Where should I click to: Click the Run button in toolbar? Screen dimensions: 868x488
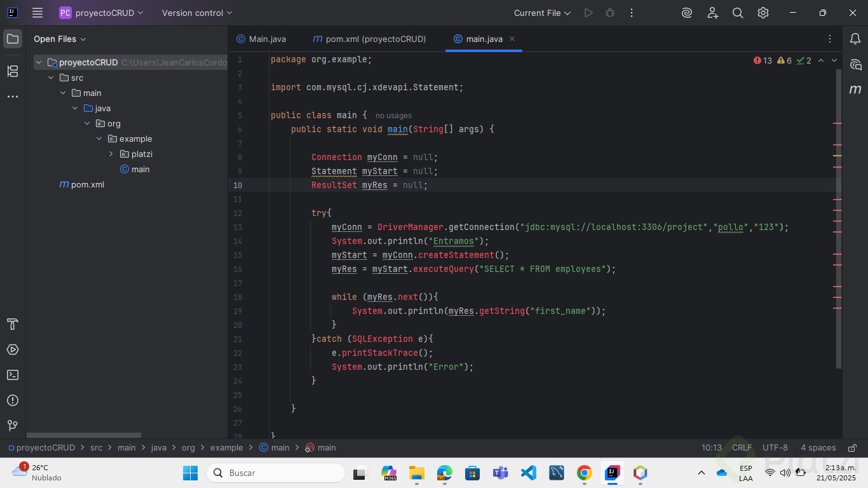pos(588,13)
